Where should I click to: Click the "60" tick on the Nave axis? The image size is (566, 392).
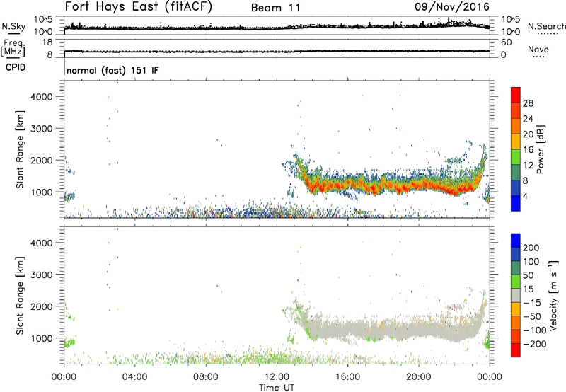tap(506, 42)
